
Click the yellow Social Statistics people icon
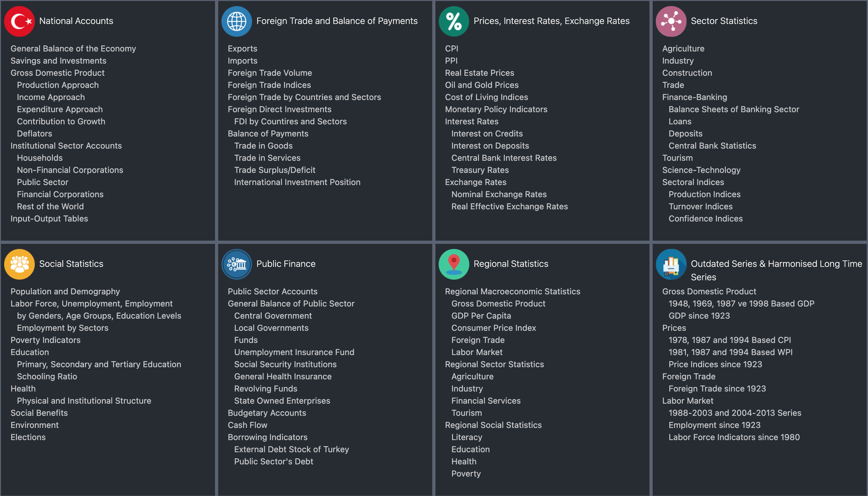point(19,264)
